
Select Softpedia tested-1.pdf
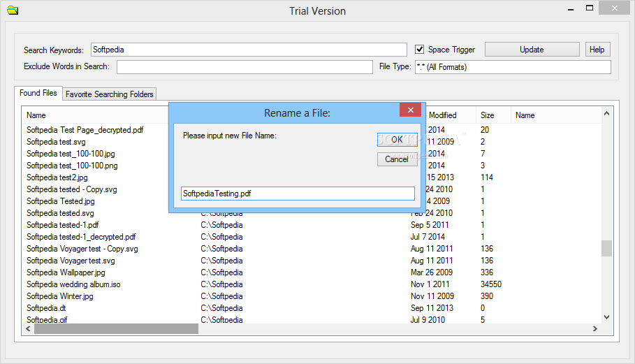click(x=62, y=225)
